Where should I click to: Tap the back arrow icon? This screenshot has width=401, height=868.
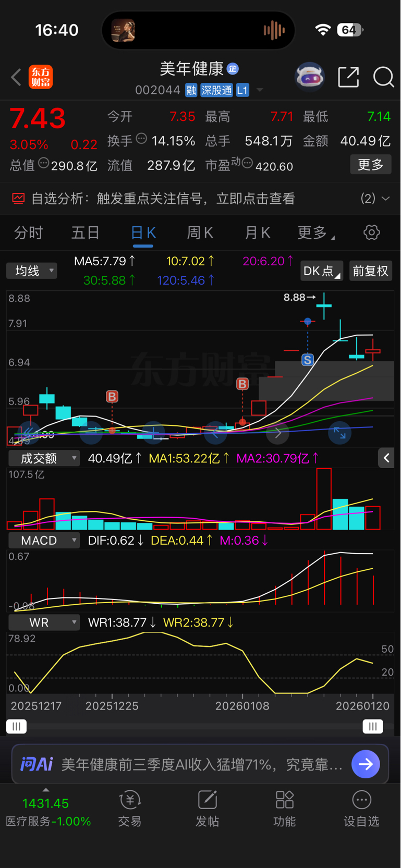(16, 77)
